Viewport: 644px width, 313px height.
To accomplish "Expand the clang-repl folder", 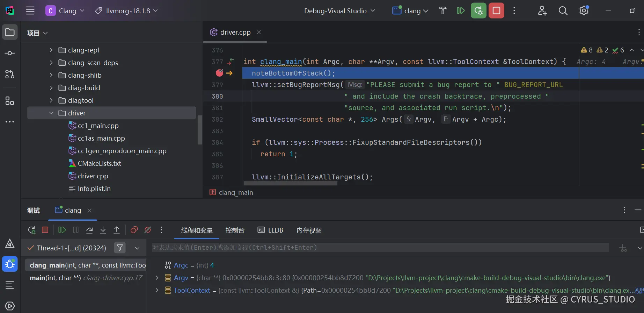I will coord(51,50).
